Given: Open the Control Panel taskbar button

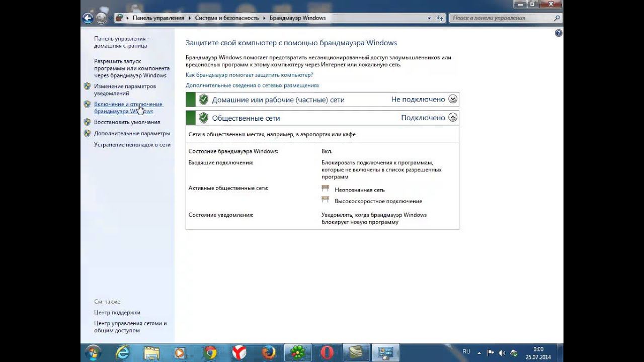Looking at the screenshot, I should [385, 352].
